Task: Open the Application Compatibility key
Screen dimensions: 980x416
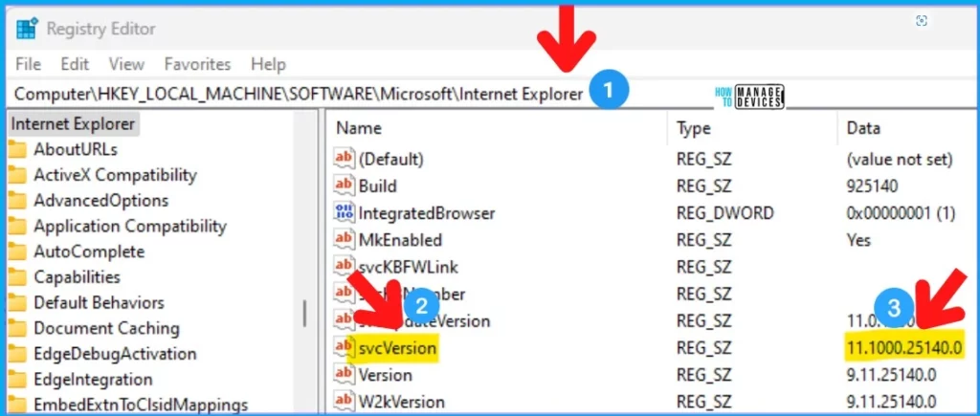Action: pyautogui.click(x=130, y=226)
